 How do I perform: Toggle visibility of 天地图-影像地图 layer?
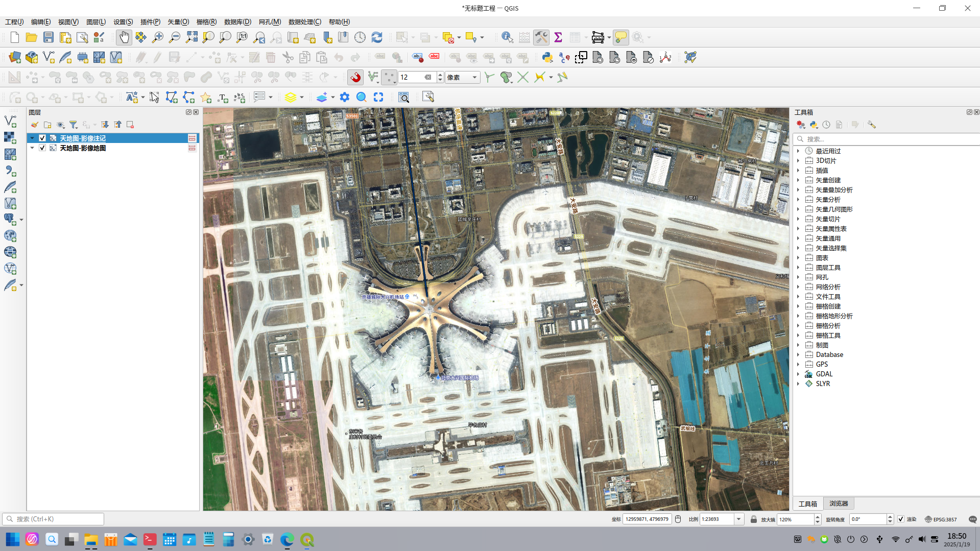42,148
